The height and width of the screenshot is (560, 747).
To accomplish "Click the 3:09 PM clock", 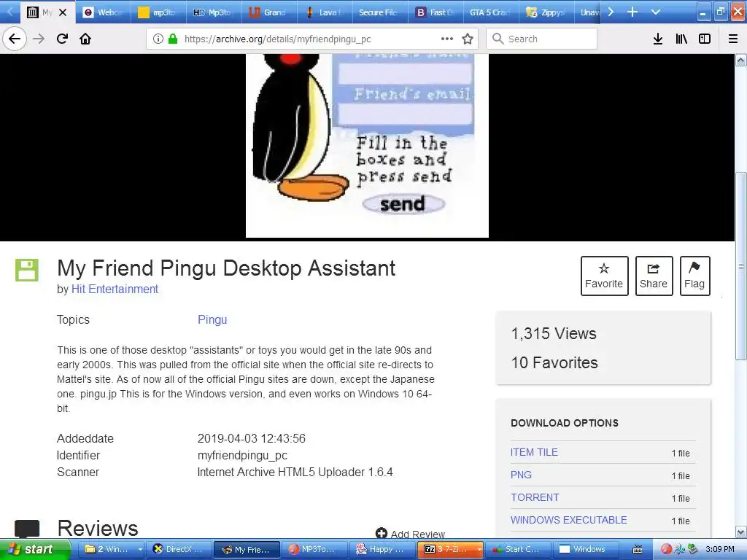I will tap(720, 549).
